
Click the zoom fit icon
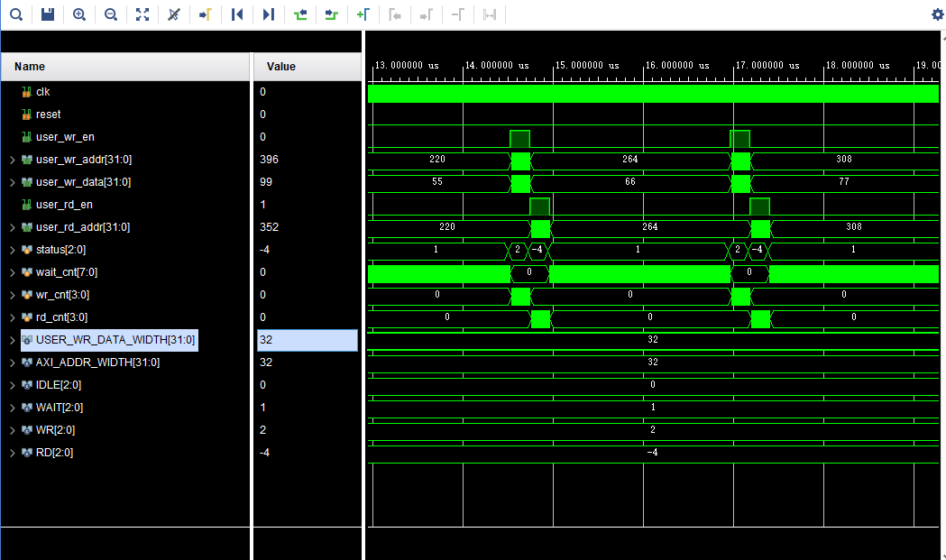142,14
